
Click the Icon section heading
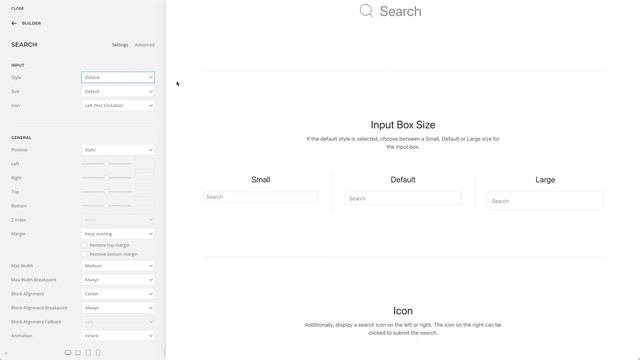pyautogui.click(x=403, y=311)
